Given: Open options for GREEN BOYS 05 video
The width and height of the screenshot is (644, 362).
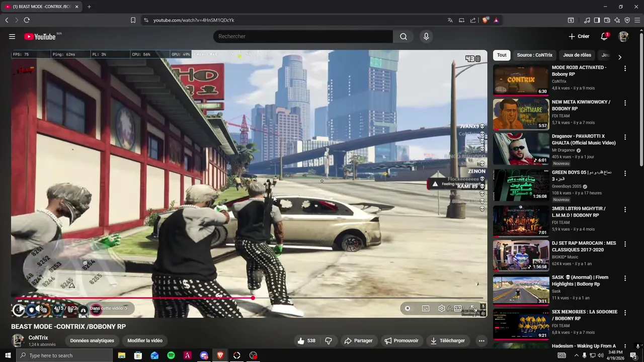Looking at the screenshot, I should [x=625, y=173].
